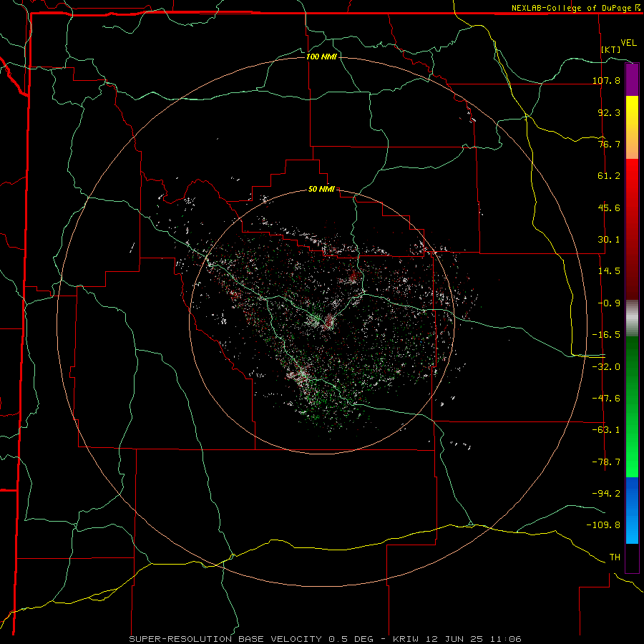Select the 45.6 velocity scale value
This screenshot has height=644, width=644.
pos(609,208)
